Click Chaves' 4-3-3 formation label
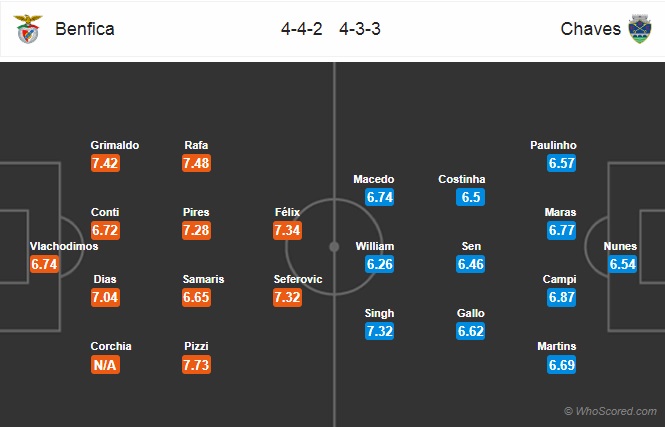The width and height of the screenshot is (665, 427). coord(360,29)
